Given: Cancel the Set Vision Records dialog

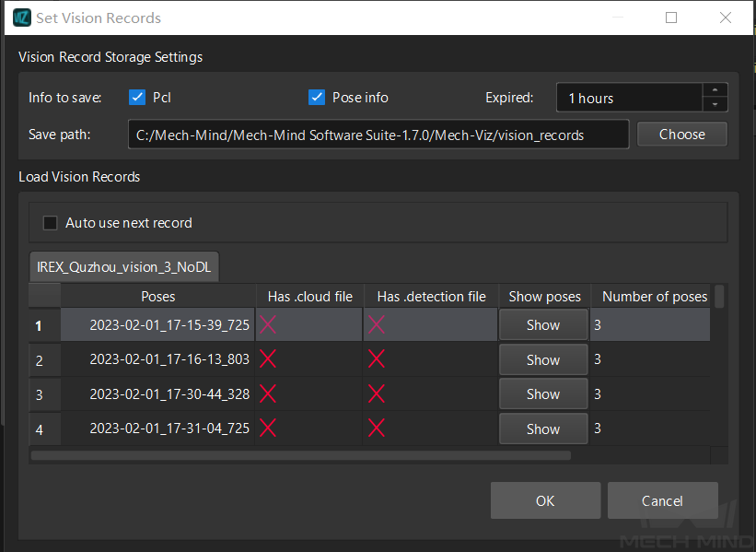Looking at the screenshot, I should click(662, 500).
